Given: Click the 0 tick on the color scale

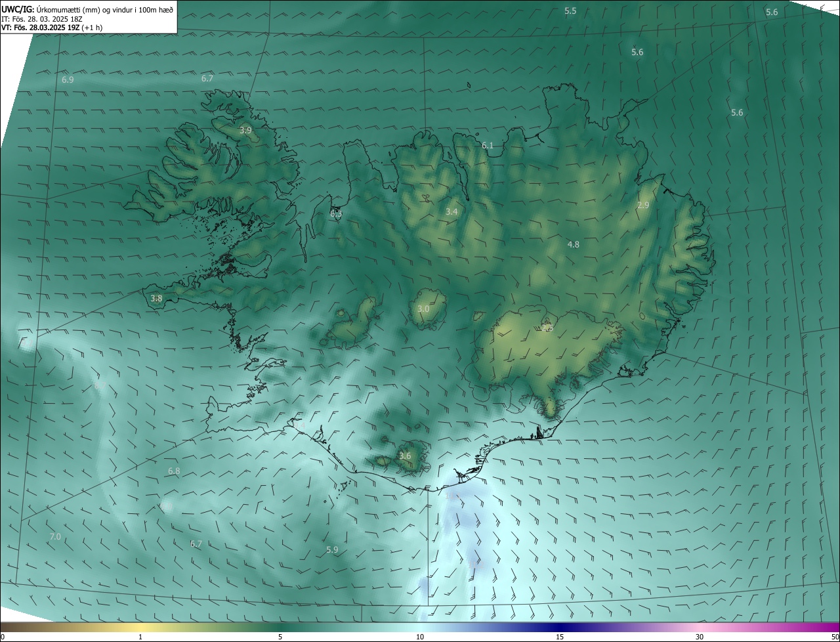Looking at the screenshot, I should point(3,637).
